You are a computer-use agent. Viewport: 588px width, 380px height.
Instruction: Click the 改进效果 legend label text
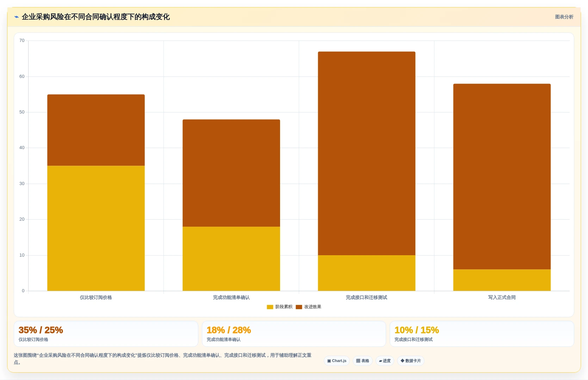312,307
